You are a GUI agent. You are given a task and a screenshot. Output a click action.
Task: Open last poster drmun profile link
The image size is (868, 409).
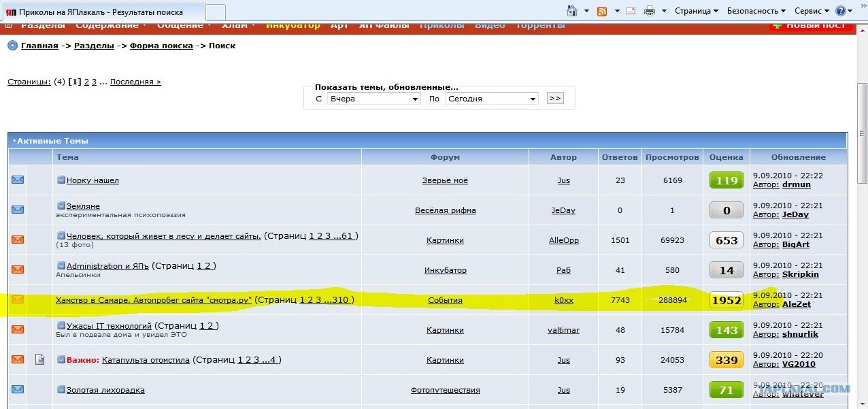tap(796, 184)
